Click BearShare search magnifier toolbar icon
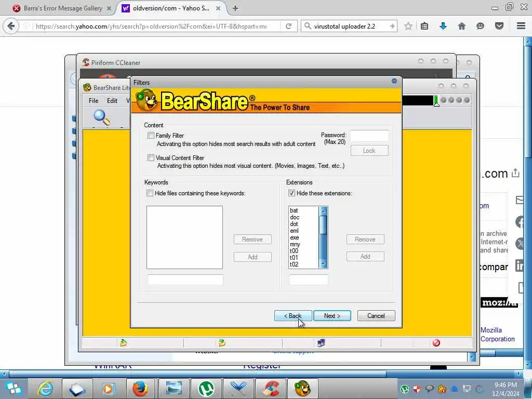The image size is (532, 399). (x=102, y=118)
